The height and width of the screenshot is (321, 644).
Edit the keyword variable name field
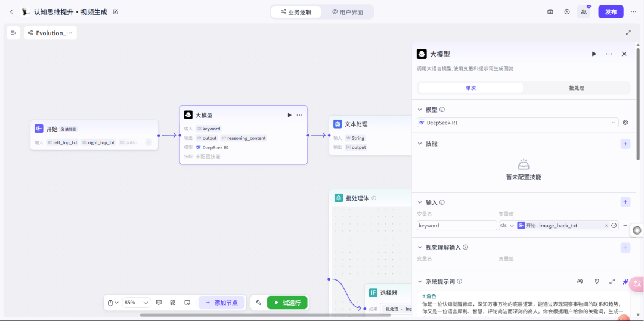457,226
